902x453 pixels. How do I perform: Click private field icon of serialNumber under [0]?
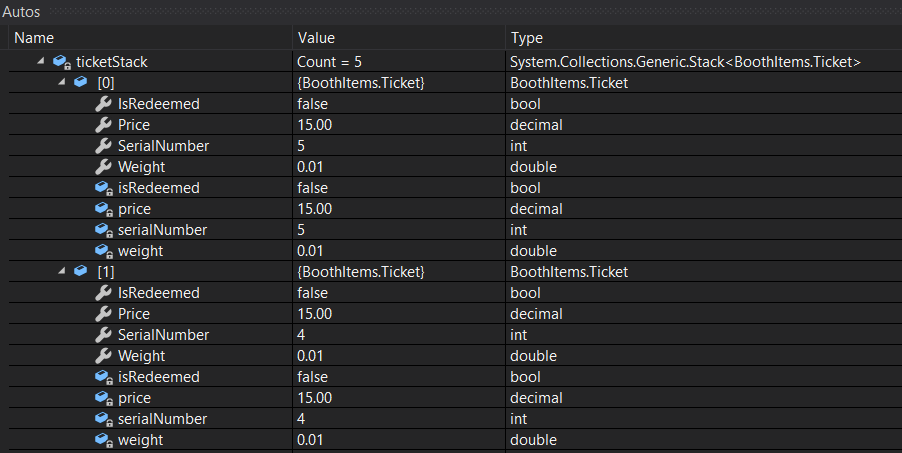(x=104, y=230)
